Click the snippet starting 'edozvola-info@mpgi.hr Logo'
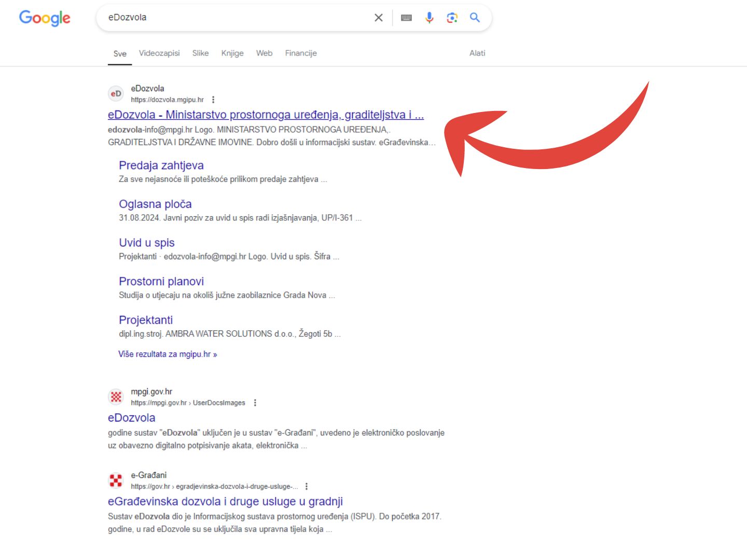Image resolution: width=747 pixels, height=560 pixels. click(x=272, y=136)
